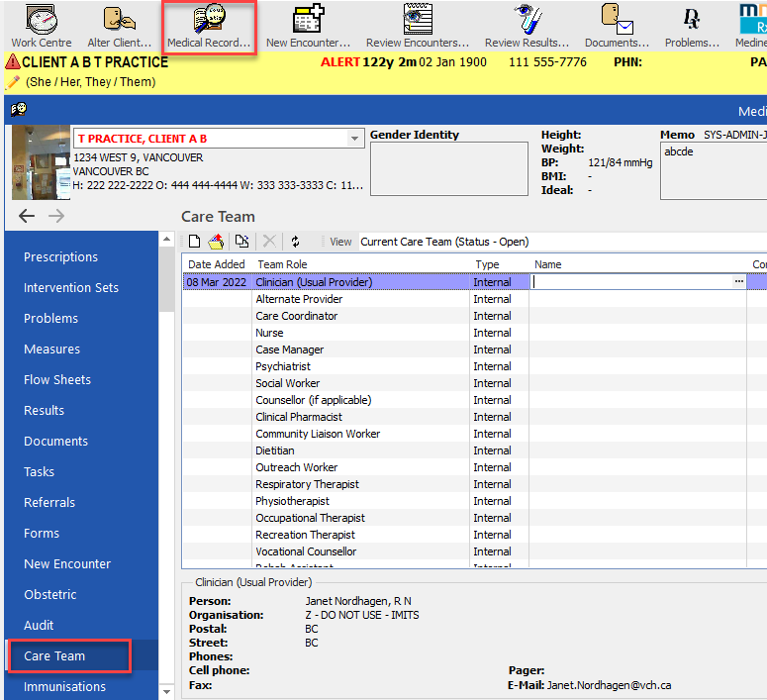This screenshot has height=700, width=767.
Task: Open Forms in sidebar
Action: (x=42, y=533)
